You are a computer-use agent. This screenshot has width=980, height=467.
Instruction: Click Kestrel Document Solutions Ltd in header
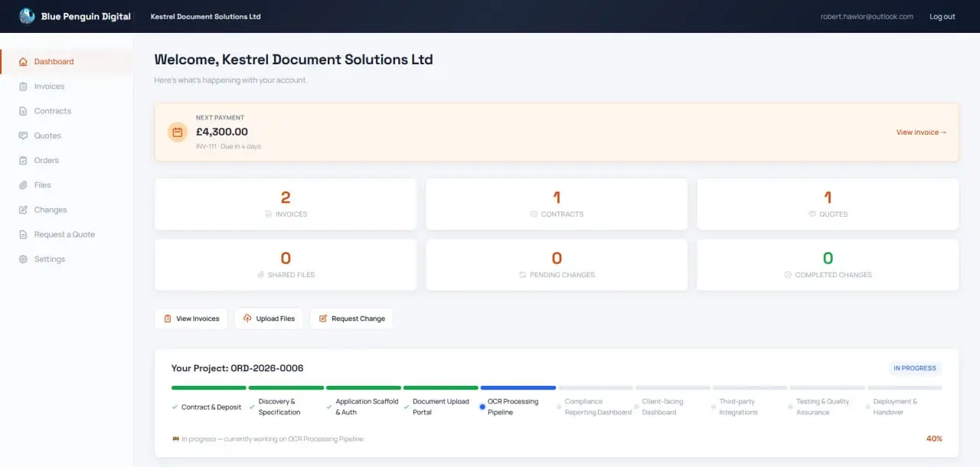click(205, 16)
